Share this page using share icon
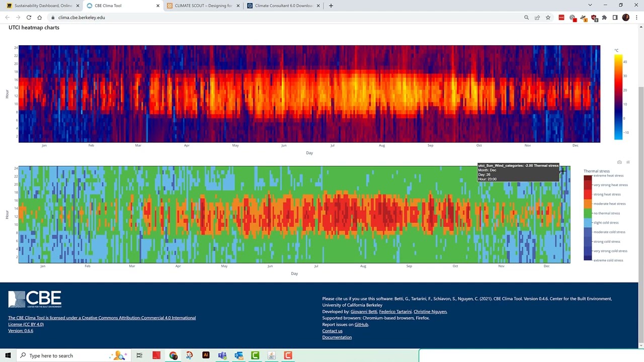 [x=537, y=18]
